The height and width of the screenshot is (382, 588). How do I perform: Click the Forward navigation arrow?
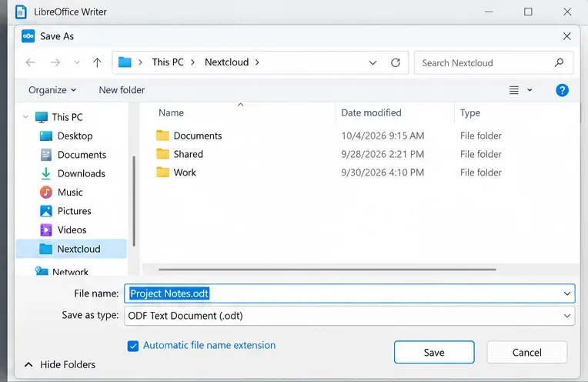(x=55, y=62)
